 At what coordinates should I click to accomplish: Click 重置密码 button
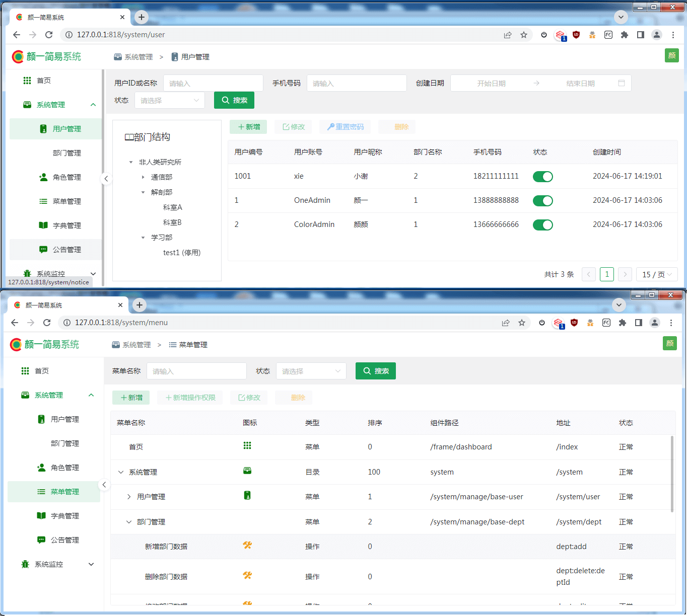pos(345,127)
